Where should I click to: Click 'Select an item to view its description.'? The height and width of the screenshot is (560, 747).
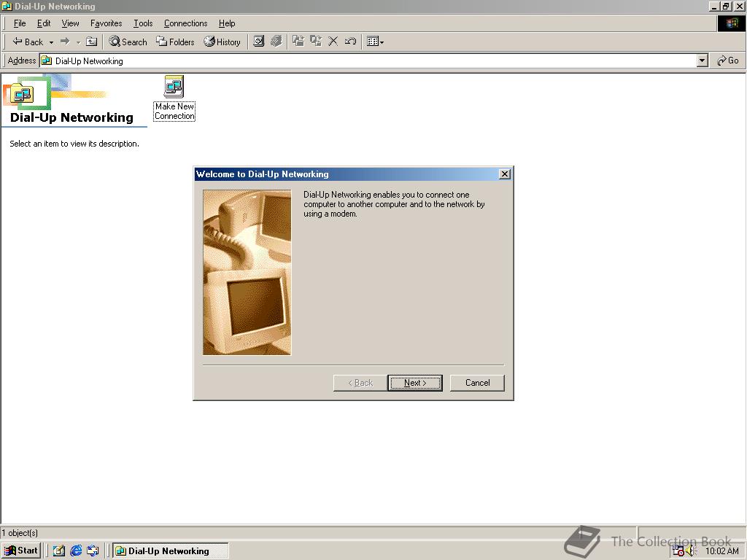[74, 144]
